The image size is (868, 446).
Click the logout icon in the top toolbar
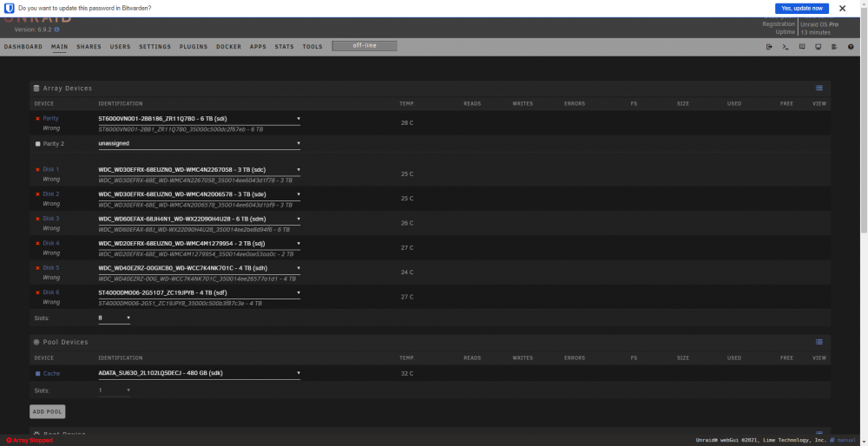click(x=769, y=47)
